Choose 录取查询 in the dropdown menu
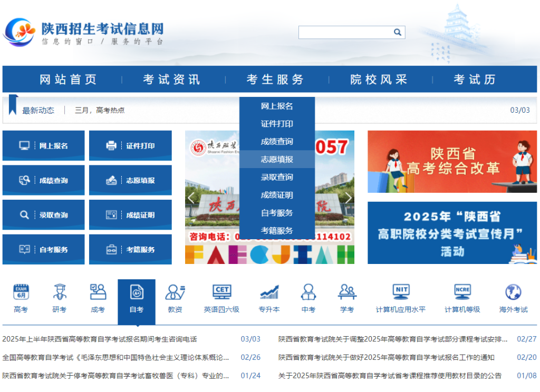 tap(277, 177)
